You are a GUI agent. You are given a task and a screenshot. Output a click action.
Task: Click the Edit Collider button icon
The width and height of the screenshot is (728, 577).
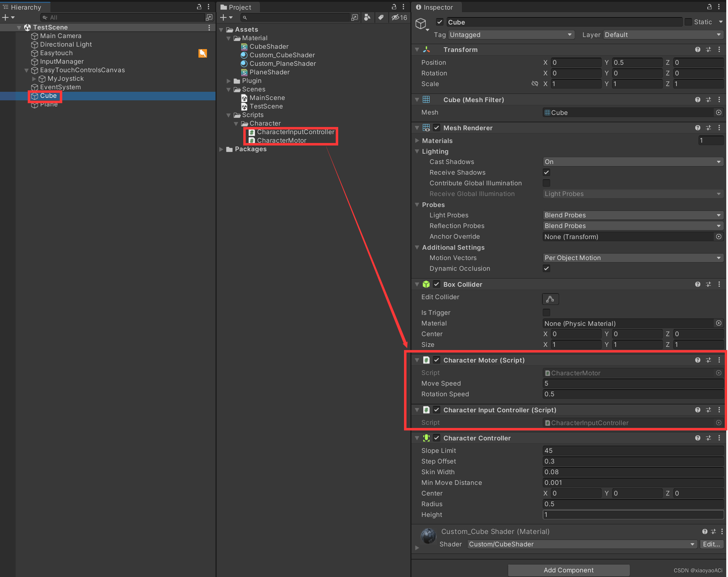[x=550, y=299]
